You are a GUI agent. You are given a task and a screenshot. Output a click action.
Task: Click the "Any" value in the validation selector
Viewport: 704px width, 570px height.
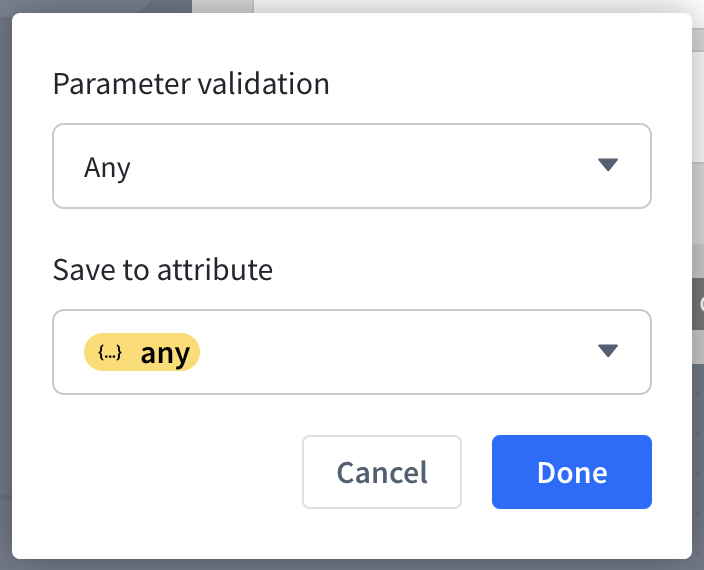pyautogui.click(x=107, y=167)
